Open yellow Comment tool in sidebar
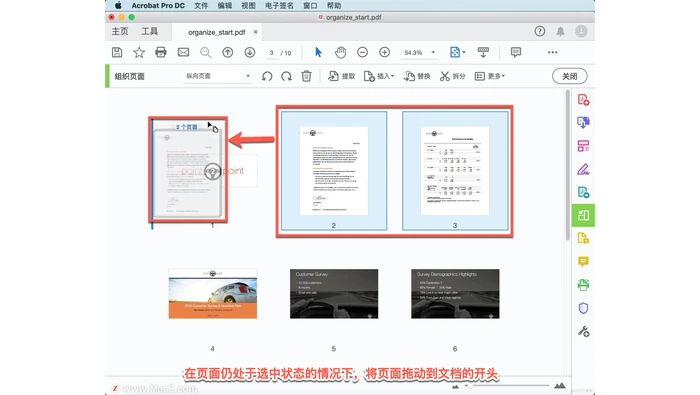 pos(583,262)
